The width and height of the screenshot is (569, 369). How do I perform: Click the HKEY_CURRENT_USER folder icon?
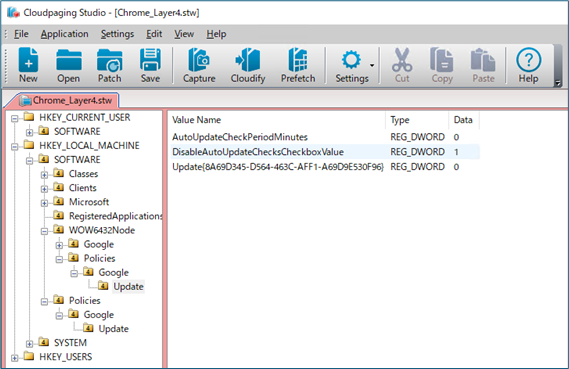(29, 117)
